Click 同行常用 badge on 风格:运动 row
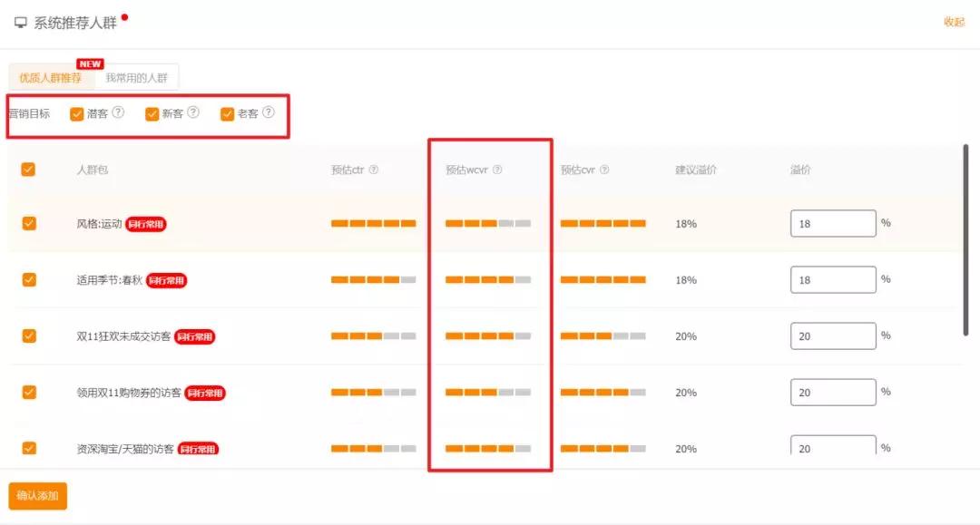The image size is (980, 525). (145, 224)
